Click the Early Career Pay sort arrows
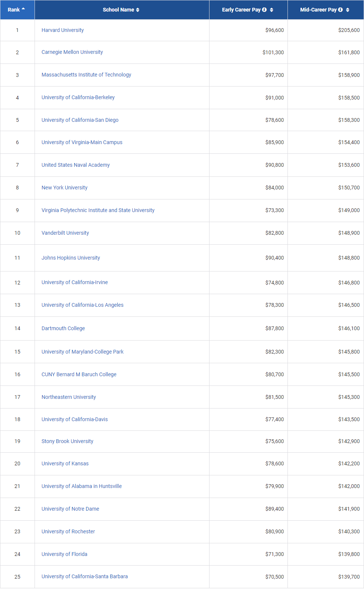This screenshot has height=589, width=364. (x=272, y=10)
